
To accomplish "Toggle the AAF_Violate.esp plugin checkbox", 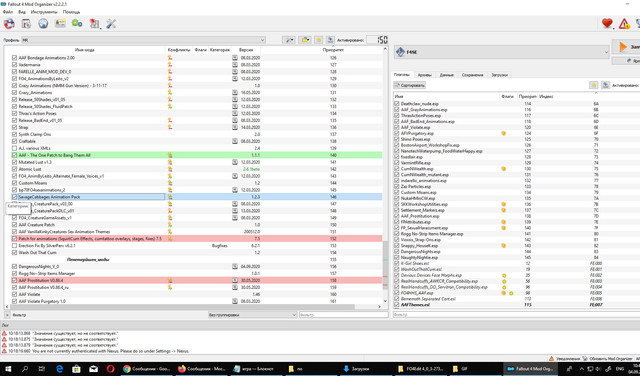I will pyautogui.click(x=397, y=127).
